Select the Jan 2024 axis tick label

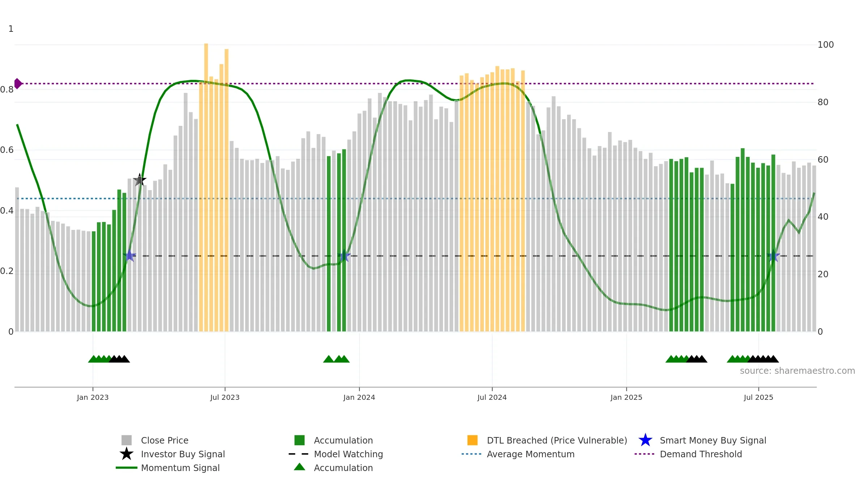tap(359, 398)
